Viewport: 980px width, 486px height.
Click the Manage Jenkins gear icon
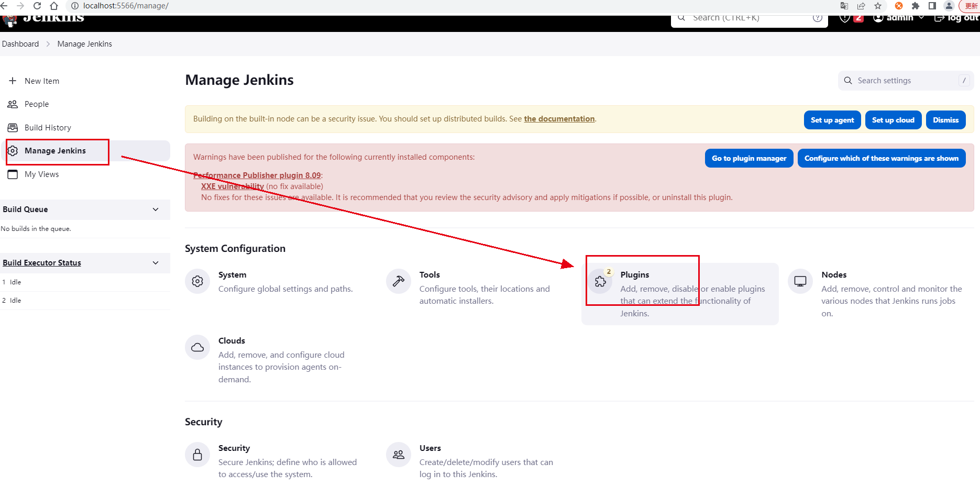[x=13, y=151]
